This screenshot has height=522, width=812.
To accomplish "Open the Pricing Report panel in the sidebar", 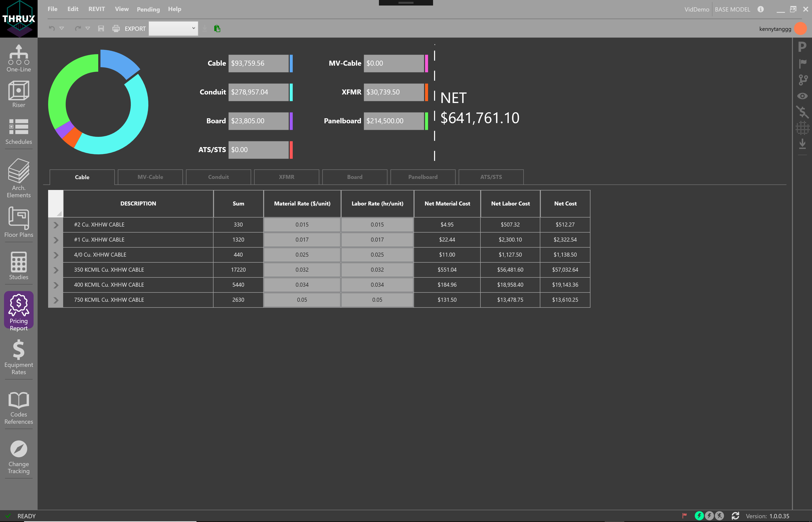I will pos(19,310).
